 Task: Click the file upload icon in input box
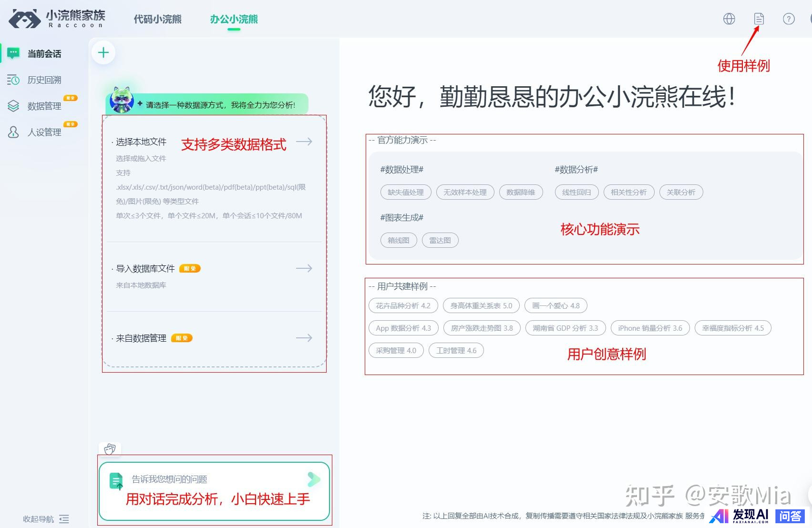point(116,481)
